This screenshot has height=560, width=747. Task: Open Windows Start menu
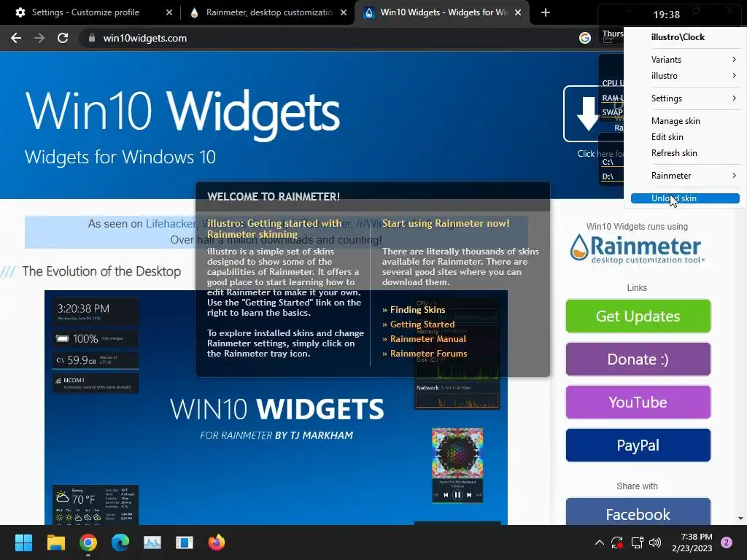click(x=23, y=542)
